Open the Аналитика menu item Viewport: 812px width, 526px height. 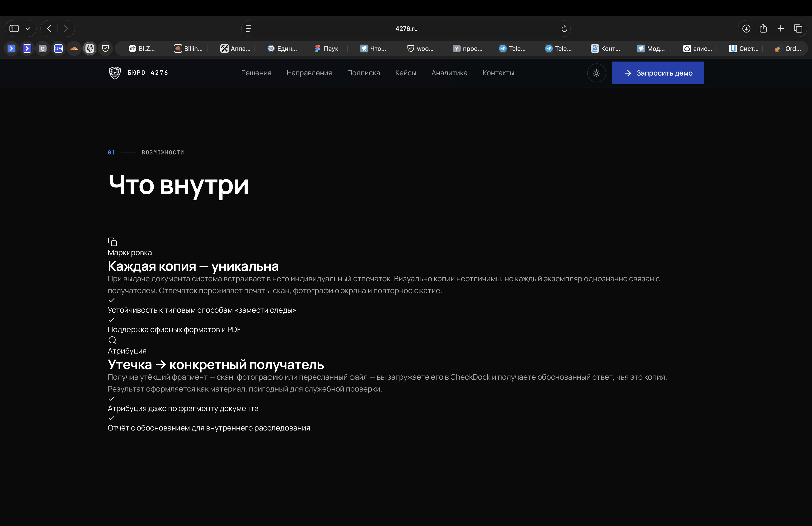449,73
